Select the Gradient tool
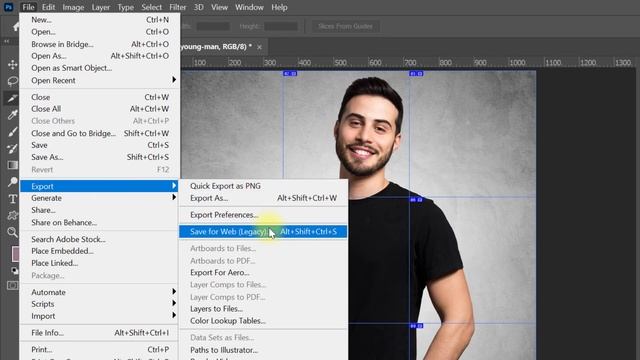640x360 pixels. 13,165
